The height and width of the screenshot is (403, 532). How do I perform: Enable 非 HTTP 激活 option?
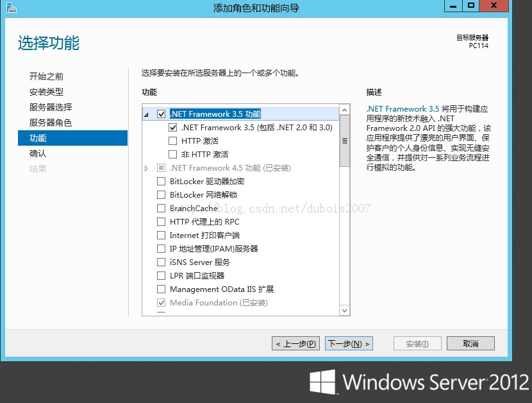pyautogui.click(x=173, y=155)
